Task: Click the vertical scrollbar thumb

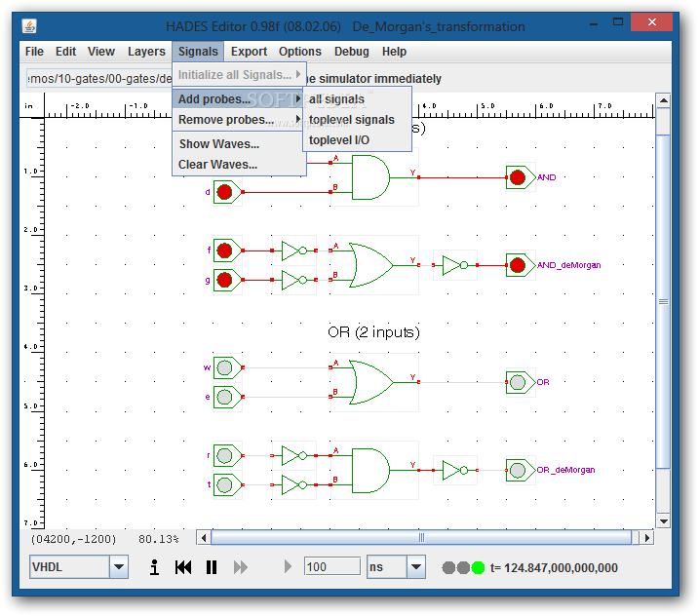Action: (663, 302)
